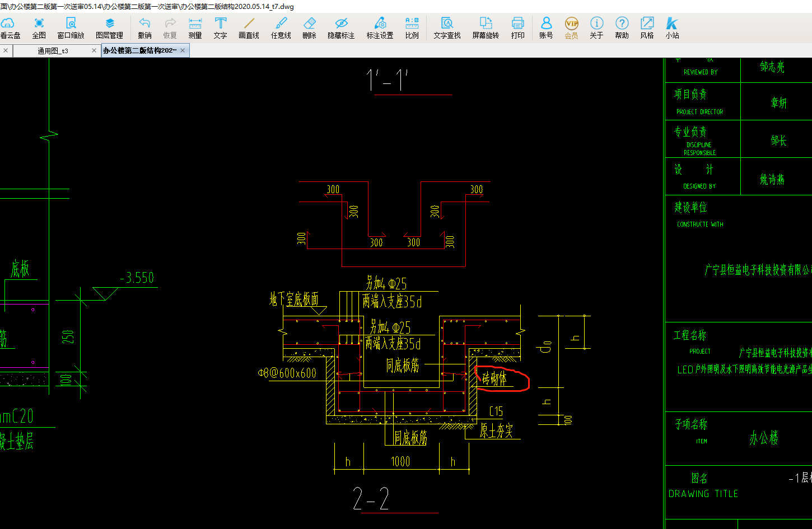Click the C15 concrete label
812x529 pixels.
coord(496,411)
